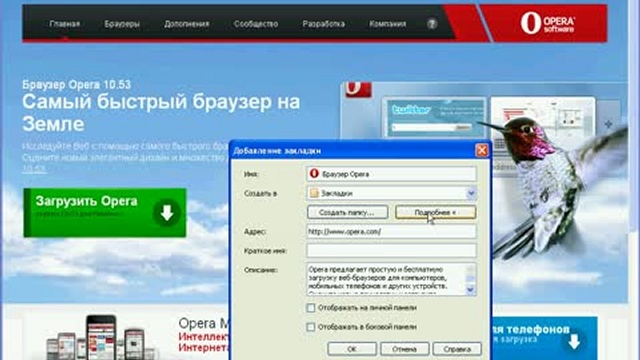Open the Главная menu item
Image resolution: width=640 pixels, height=360 pixels.
pyautogui.click(x=64, y=24)
